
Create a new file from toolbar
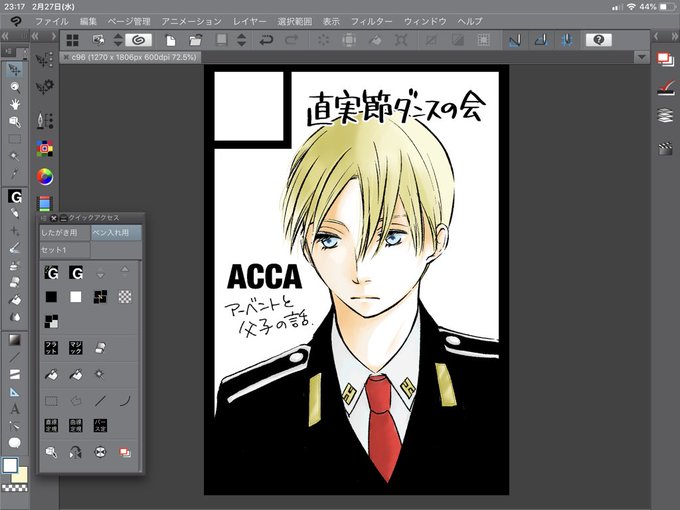[170, 40]
